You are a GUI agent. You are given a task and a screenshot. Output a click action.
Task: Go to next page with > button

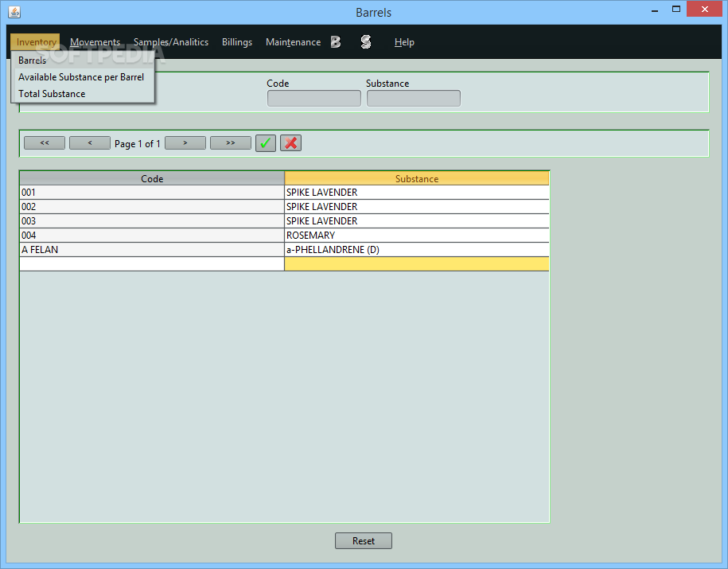click(185, 143)
